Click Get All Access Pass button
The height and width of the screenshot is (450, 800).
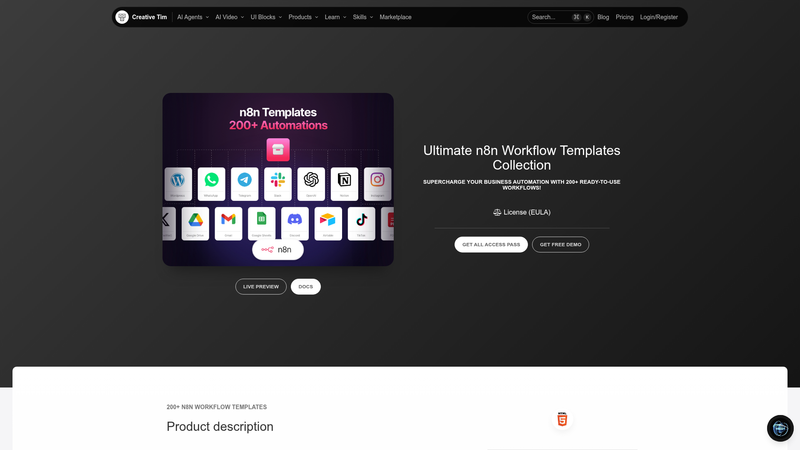[x=491, y=244]
